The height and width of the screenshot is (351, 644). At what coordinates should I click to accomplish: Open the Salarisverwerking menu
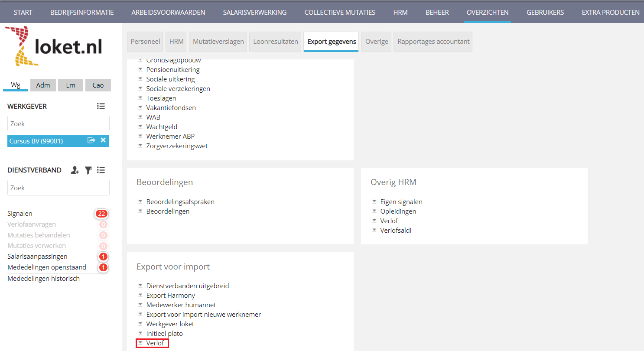255,12
